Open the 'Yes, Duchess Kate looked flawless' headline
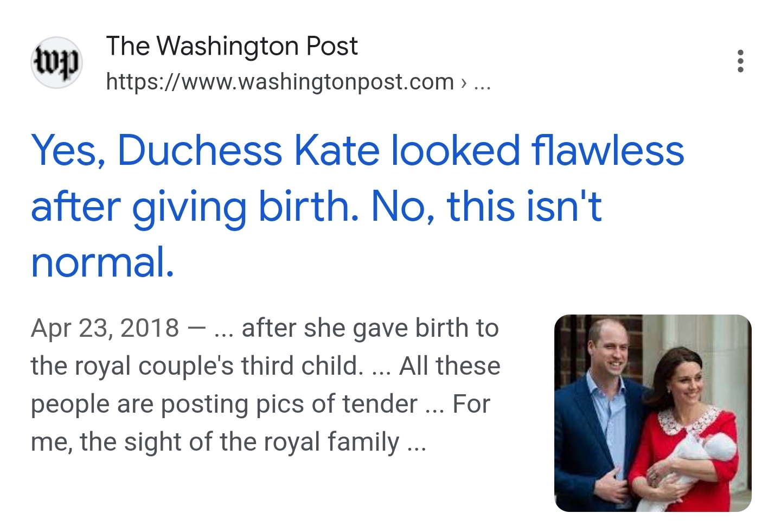The width and height of the screenshot is (781, 532). tap(357, 151)
